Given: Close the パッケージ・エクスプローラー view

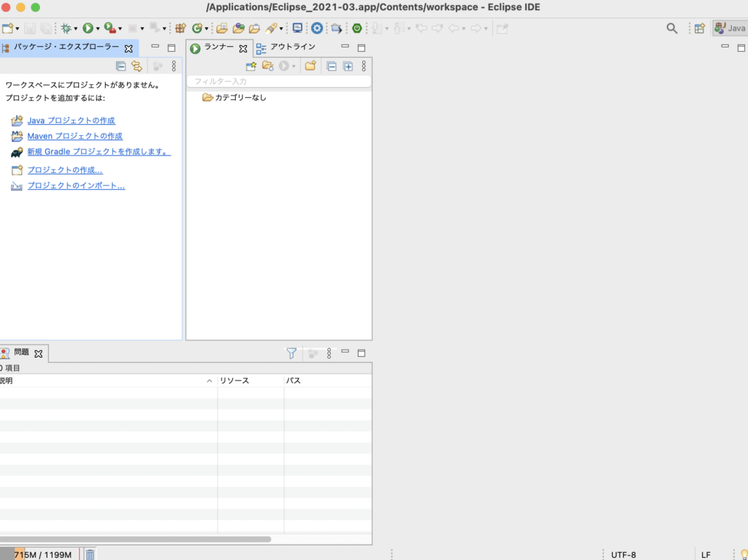Looking at the screenshot, I should (129, 48).
